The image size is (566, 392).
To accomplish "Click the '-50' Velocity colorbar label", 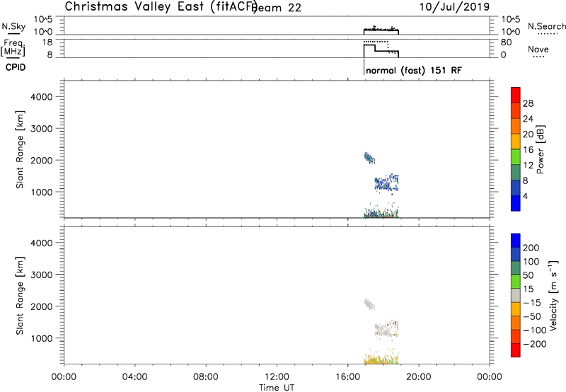I will 532,316.
